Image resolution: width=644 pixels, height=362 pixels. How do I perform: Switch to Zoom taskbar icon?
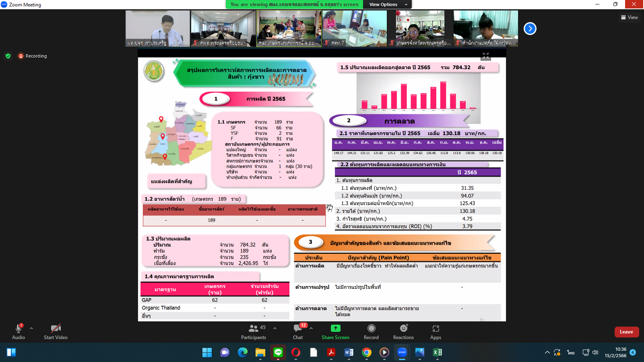coord(402,352)
